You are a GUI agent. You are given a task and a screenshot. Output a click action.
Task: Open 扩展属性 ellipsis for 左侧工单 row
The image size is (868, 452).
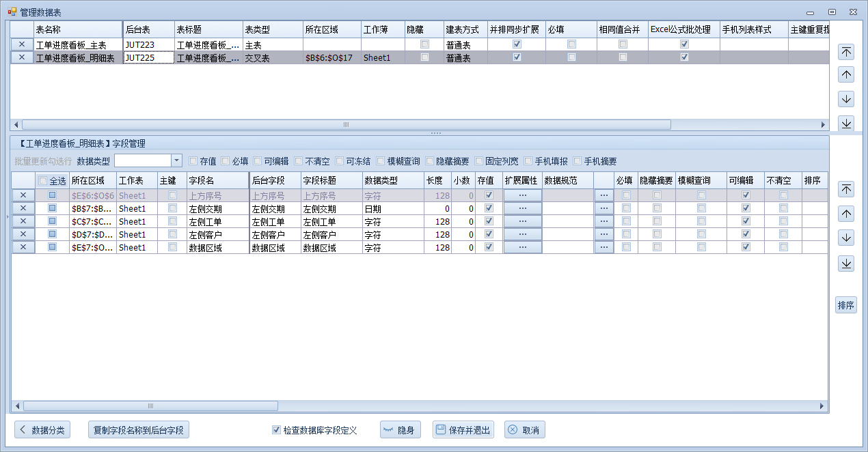pyautogui.click(x=522, y=221)
